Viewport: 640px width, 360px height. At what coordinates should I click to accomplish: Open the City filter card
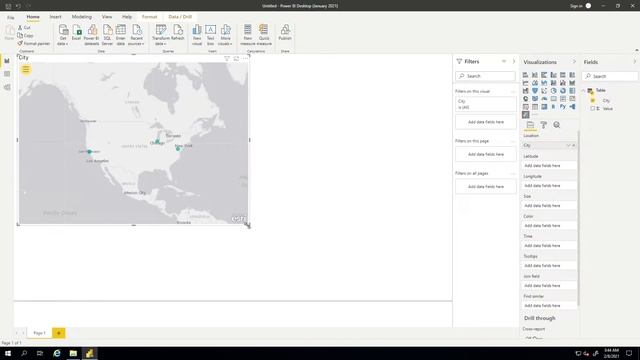[486, 104]
